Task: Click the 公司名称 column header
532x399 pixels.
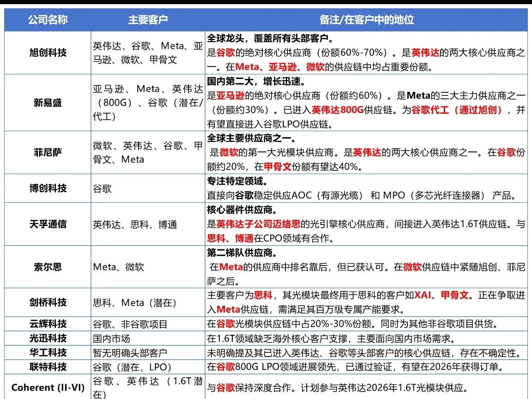Action: 48,20
